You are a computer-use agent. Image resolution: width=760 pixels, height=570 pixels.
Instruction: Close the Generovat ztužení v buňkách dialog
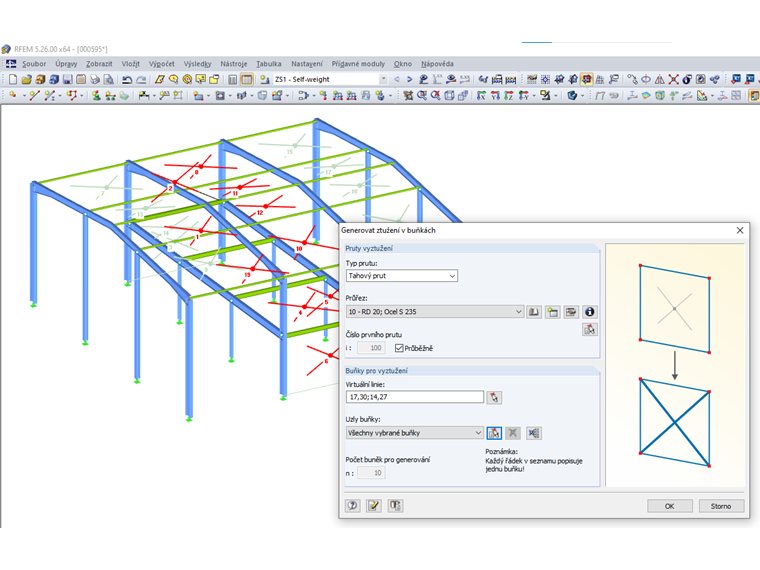(740, 230)
